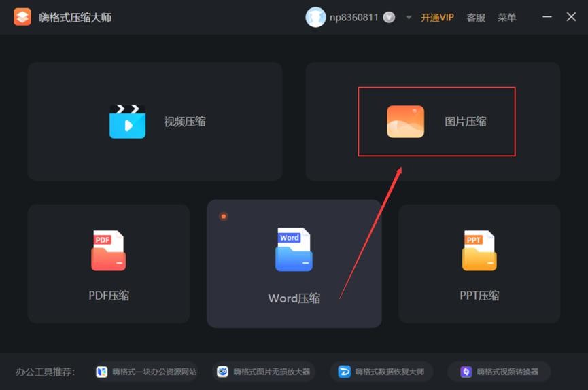Image resolution: width=588 pixels, height=390 pixels.
Task: Open 嗨格式视频转换器 recommendation
Action: point(500,372)
